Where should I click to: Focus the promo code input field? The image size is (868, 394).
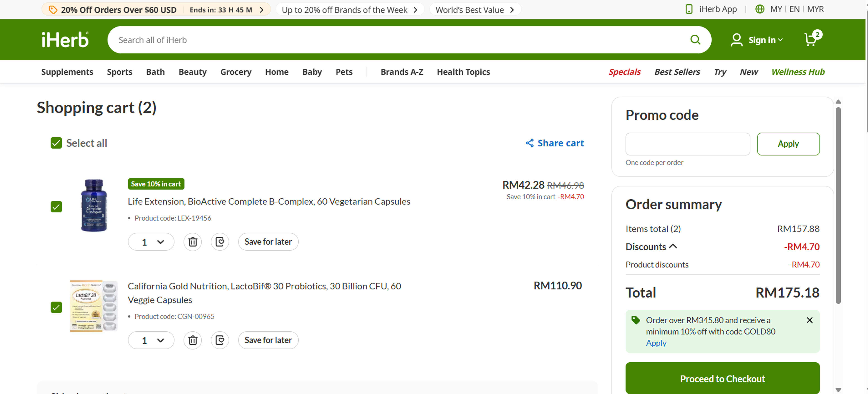pos(688,144)
